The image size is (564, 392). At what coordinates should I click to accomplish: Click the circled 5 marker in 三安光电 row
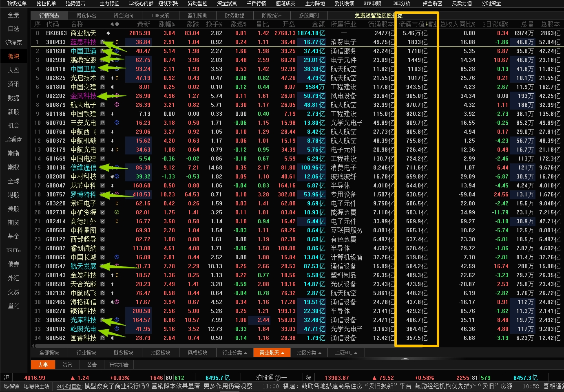pyautogui.click(x=117, y=123)
